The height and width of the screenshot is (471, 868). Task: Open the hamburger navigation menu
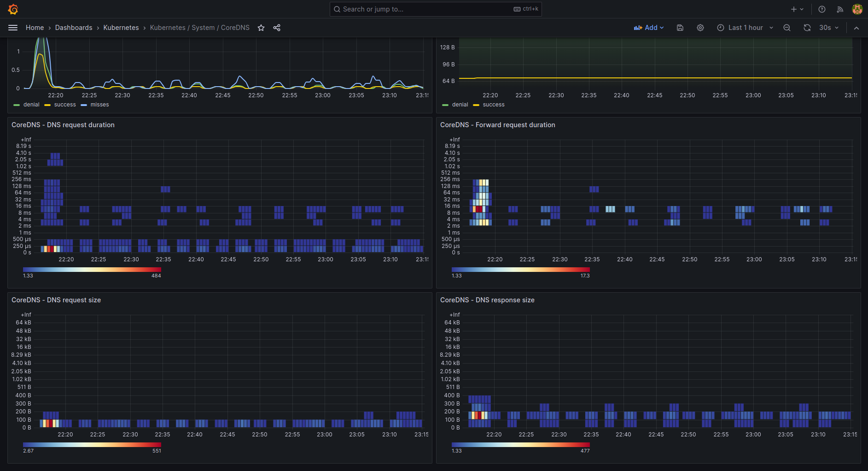pos(13,28)
